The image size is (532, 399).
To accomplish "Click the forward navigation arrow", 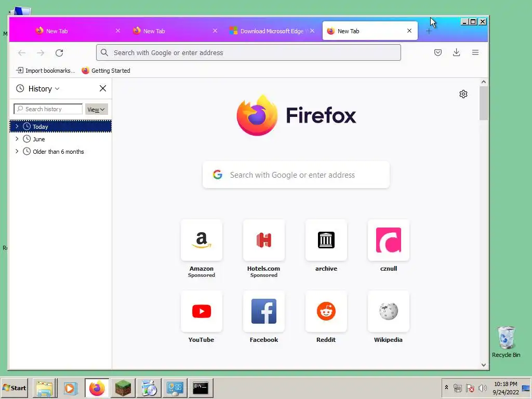I will (x=41, y=52).
